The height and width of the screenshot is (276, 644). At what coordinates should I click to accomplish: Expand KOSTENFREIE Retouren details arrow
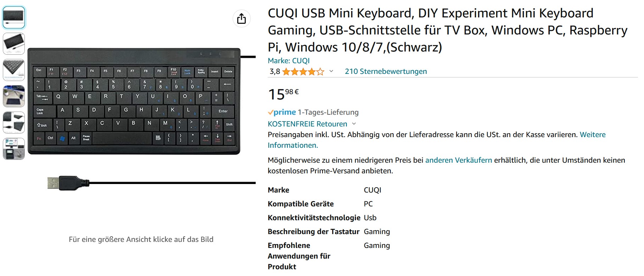tap(354, 124)
